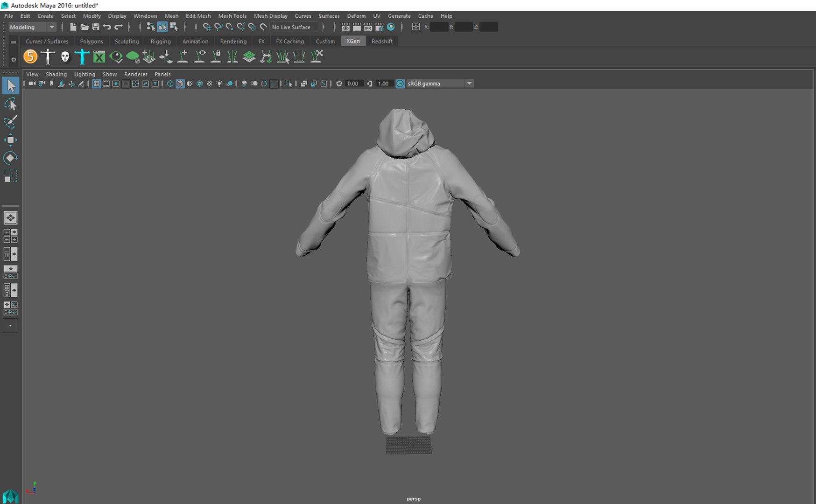Edit the exposure value 0.00

(x=353, y=84)
